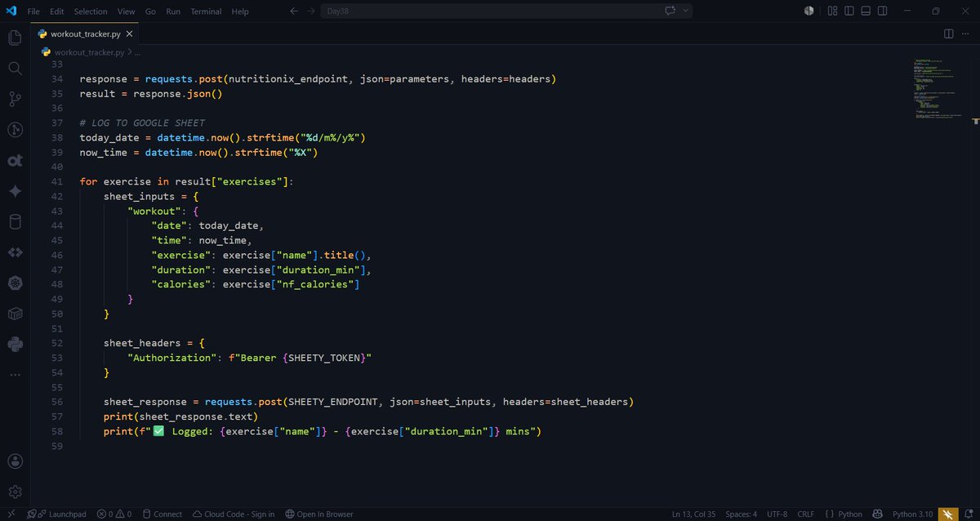Change indentation via Spaces: 4
Viewport: 980px width, 521px height.
click(742, 514)
